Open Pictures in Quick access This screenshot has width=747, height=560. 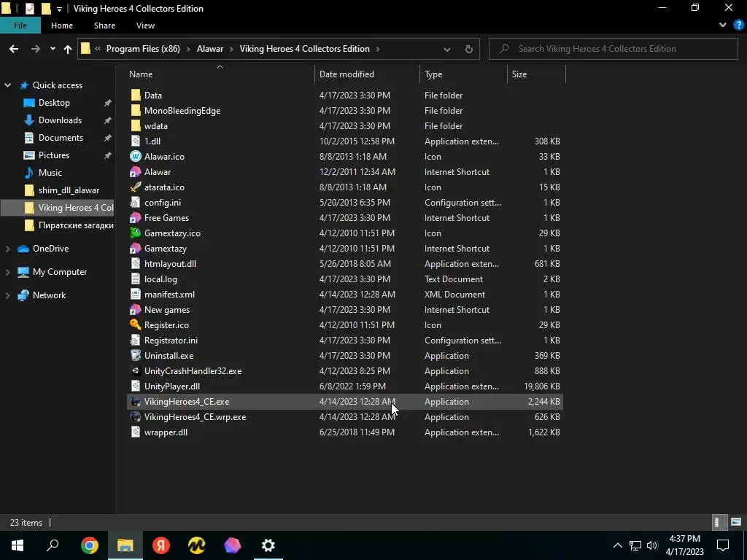pyautogui.click(x=54, y=155)
